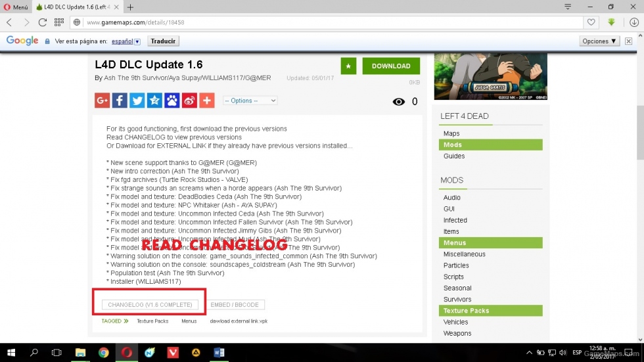Choose español translation language dropdown

[126, 41]
